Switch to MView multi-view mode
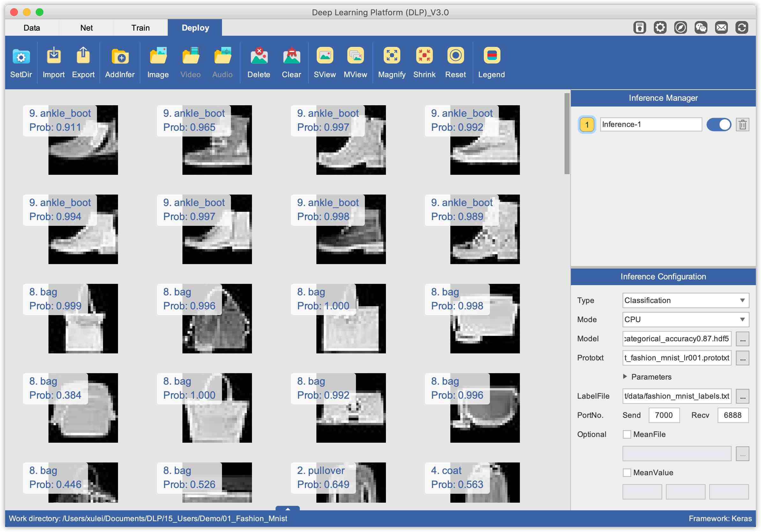 click(x=355, y=56)
